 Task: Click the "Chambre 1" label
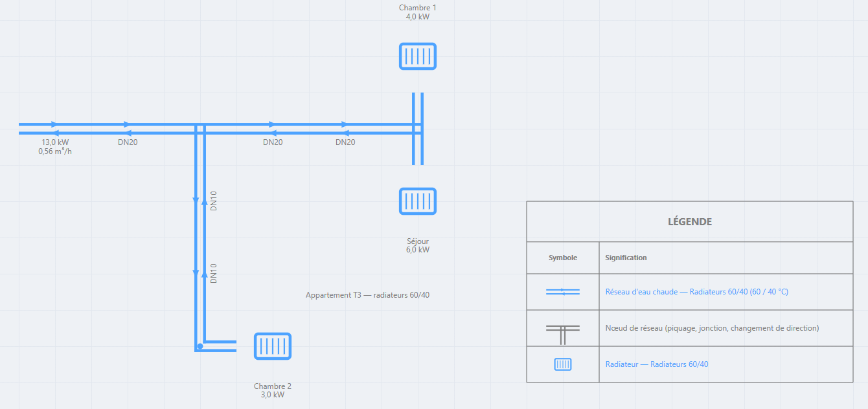[418, 8]
